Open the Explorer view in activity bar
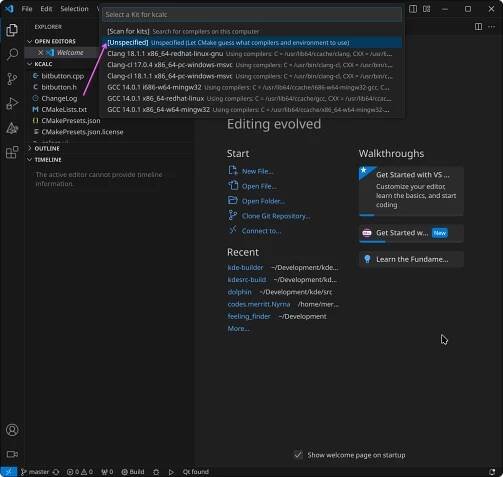The image size is (503, 477). [x=12, y=30]
